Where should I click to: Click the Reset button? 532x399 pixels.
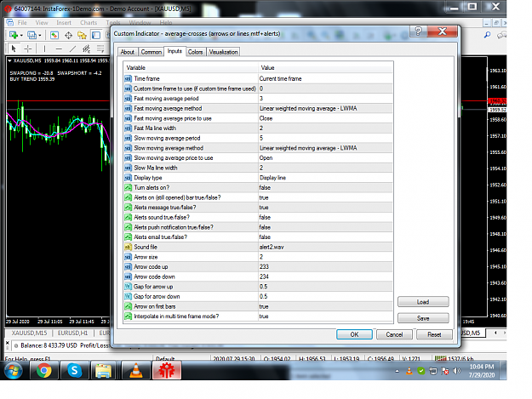pyautogui.click(x=434, y=334)
